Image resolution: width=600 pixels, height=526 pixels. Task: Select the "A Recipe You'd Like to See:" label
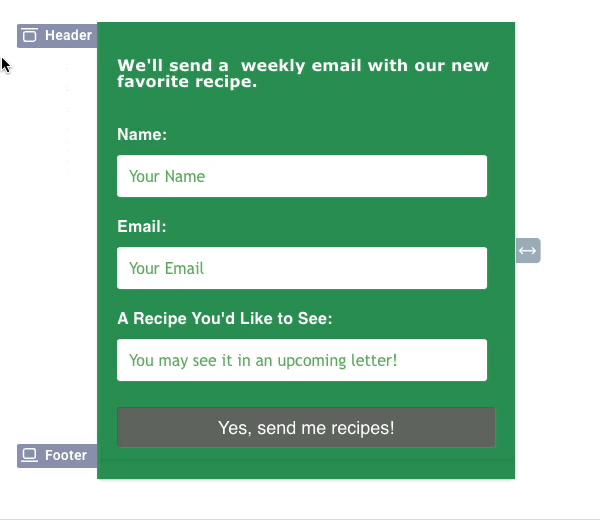[x=225, y=319]
